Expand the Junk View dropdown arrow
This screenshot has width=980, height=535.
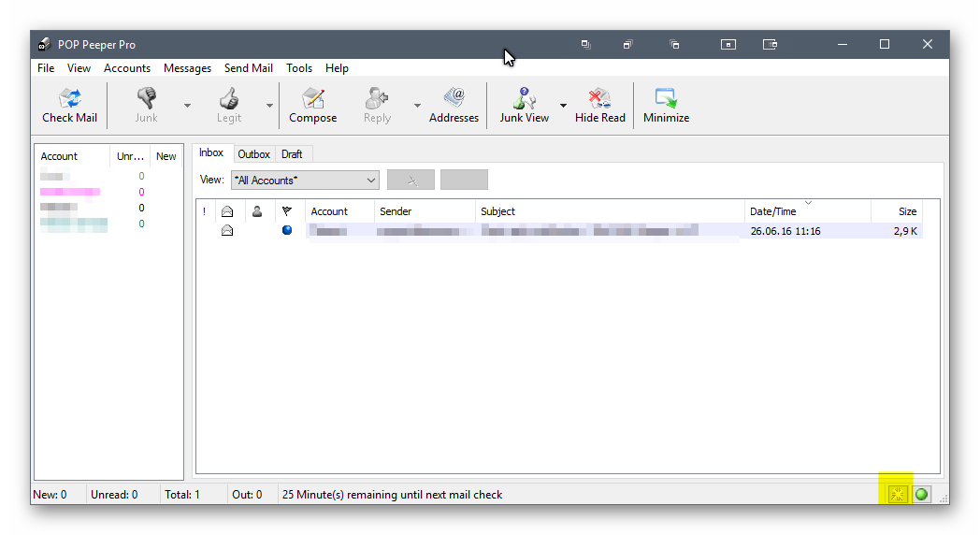click(x=563, y=106)
